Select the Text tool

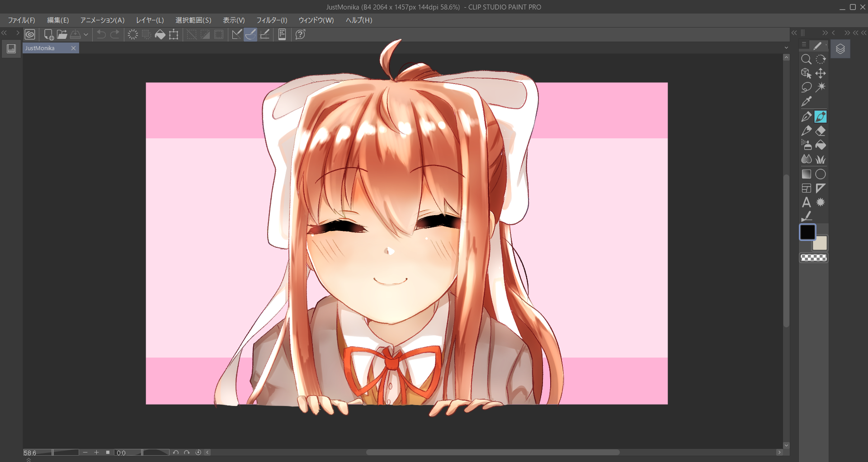coord(806,203)
